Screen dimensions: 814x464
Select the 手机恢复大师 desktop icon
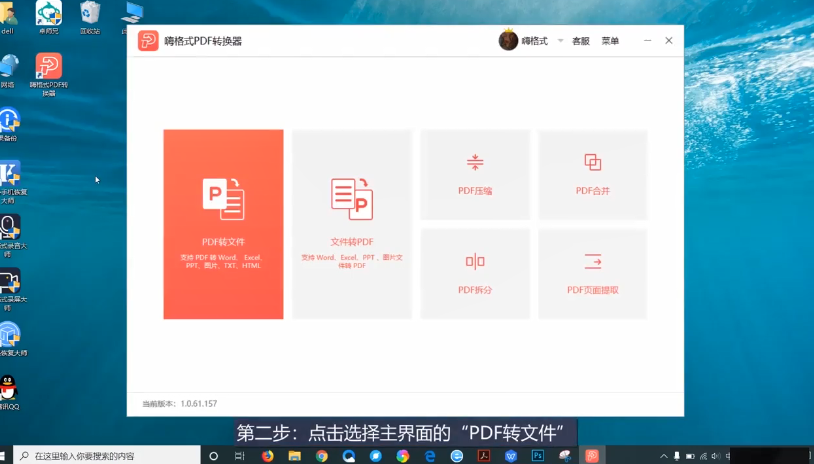pyautogui.click(x=11, y=182)
